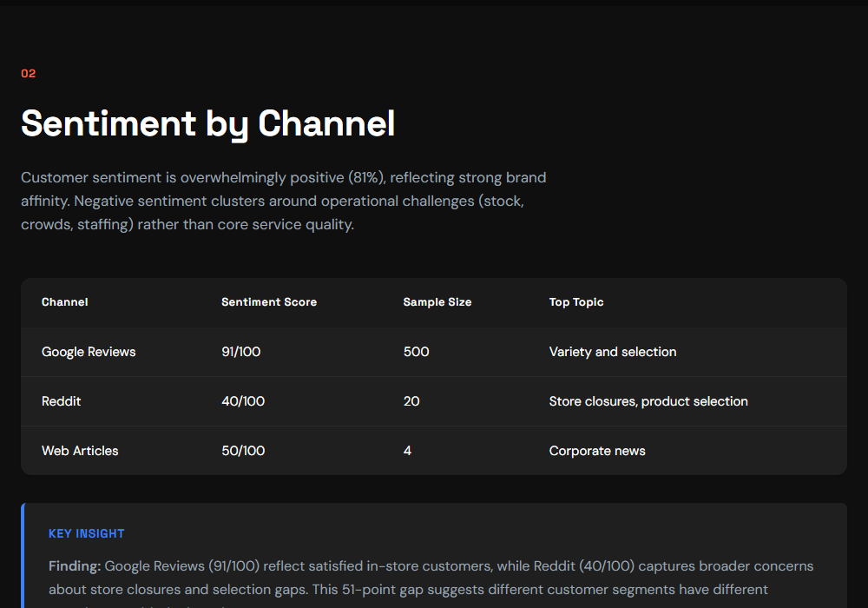The width and height of the screenshot is (868, 608).
Task: Select the Reddit channel table cell
Action: (62, 401)
